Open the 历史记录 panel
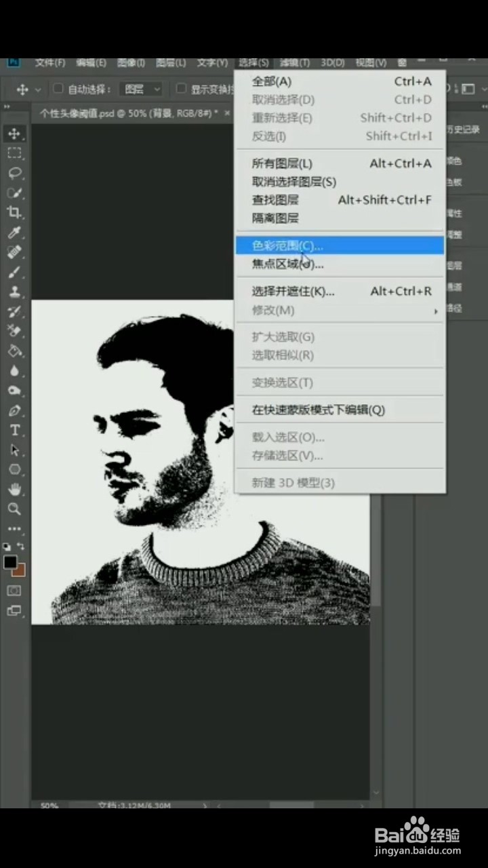This screenshot has width=488, height=868. [464, 130]
